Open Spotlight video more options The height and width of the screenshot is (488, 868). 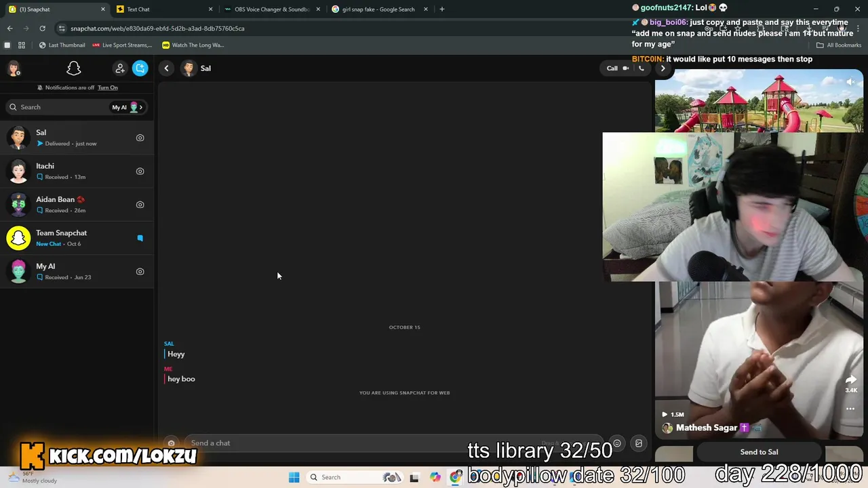tap(850, 409)
